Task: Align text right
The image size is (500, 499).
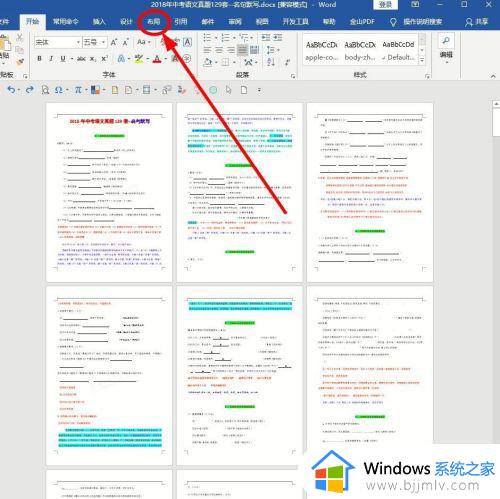Action: tap(230, 50)
